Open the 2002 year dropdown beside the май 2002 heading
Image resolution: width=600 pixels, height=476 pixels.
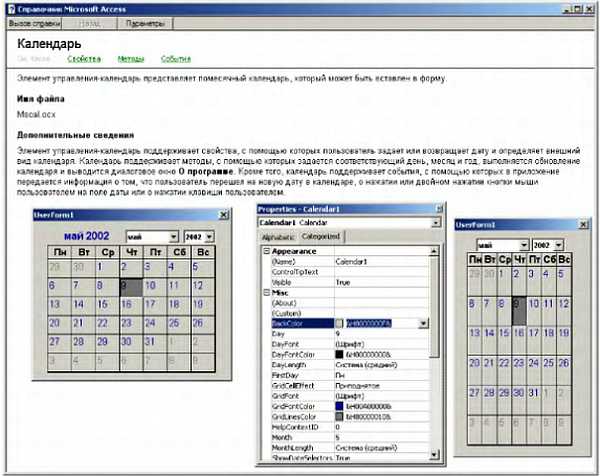pos(209,237)
